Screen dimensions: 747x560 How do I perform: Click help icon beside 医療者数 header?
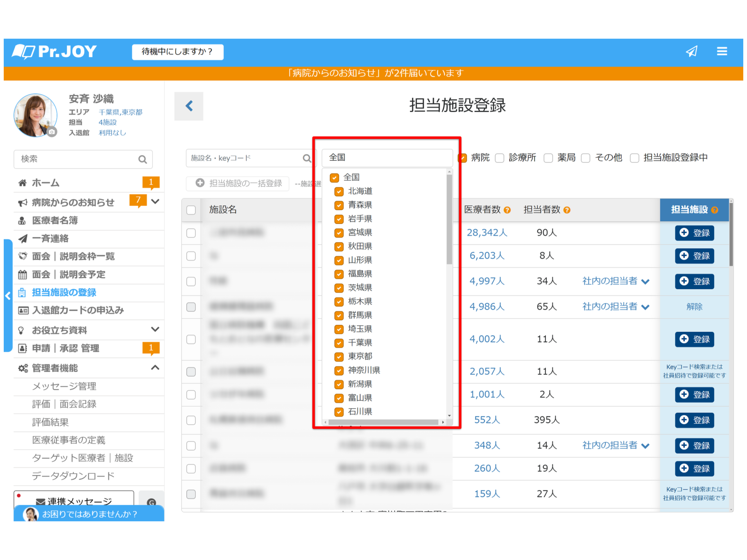[507, 210]
